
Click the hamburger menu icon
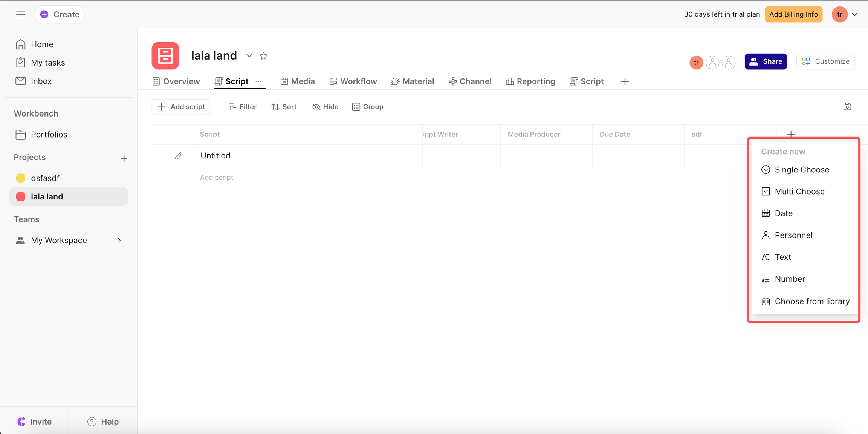[21, 14]
